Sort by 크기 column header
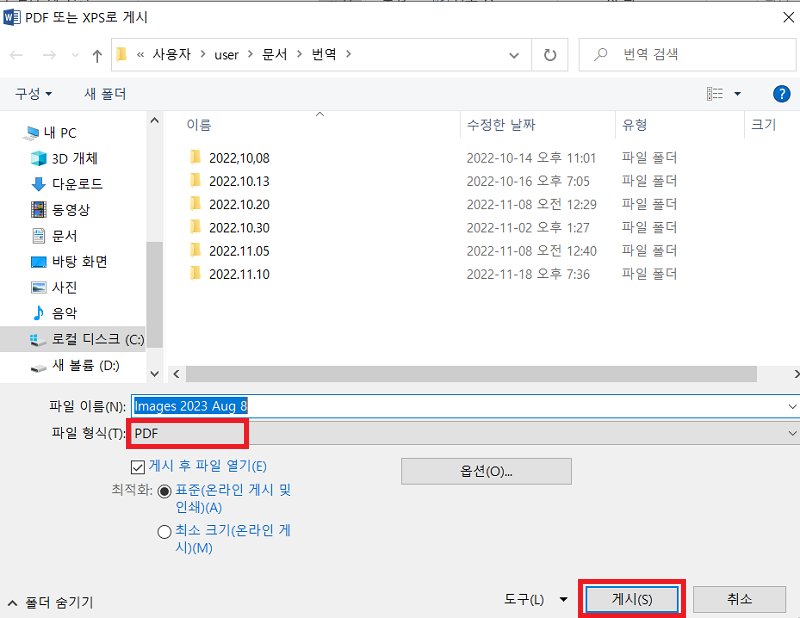This screenshot has width=800, height=618. (x=763, y=125)
